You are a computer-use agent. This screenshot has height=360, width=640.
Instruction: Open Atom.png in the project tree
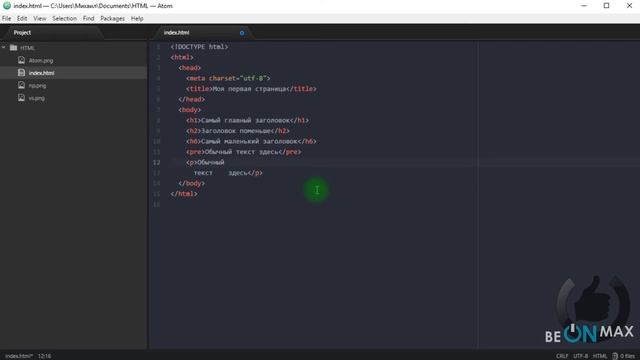point(41,60)
